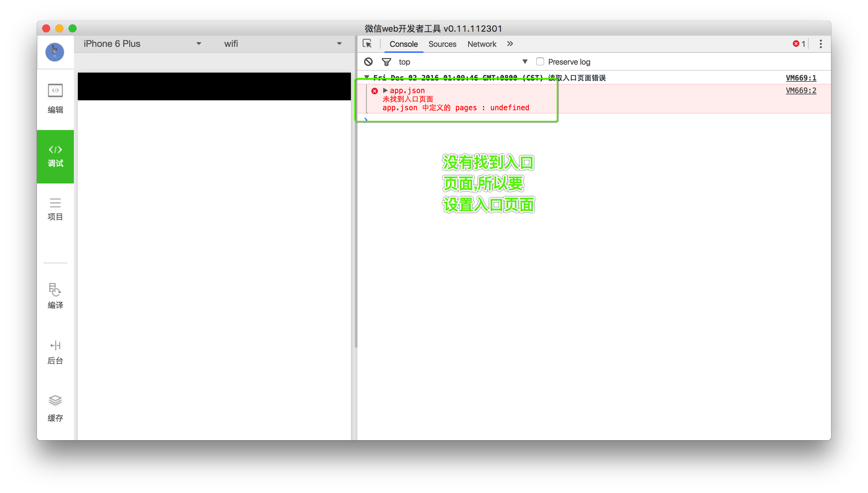
Task: Click the black simulator navigation bar
Action: (x=214, y=86)
